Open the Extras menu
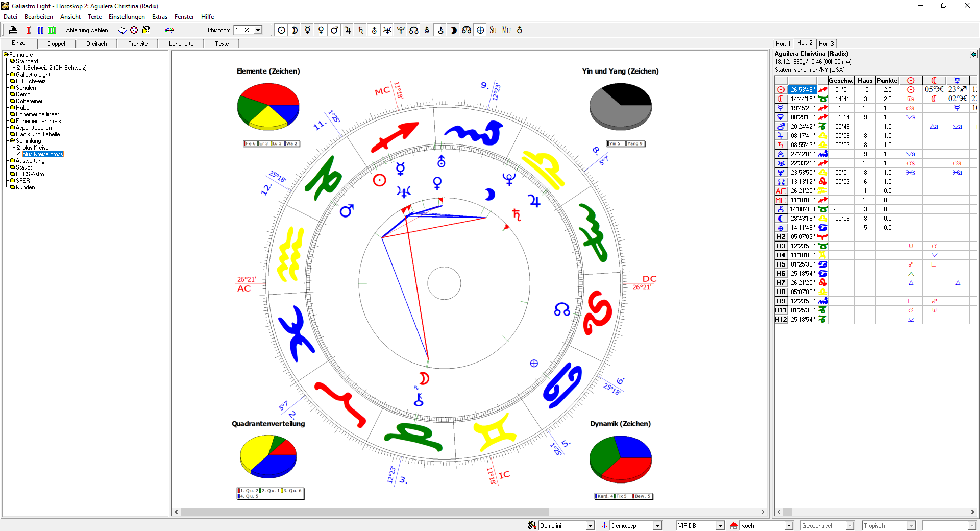980x531 pixels. tap(160, 17)
